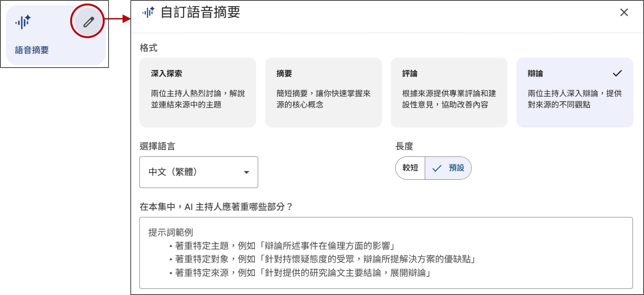Image resolution: width=644 pixels, height=295 pixels.
Task: Close the 自訂語音摘要 dialog with the X
Action: tap(624, 12)
